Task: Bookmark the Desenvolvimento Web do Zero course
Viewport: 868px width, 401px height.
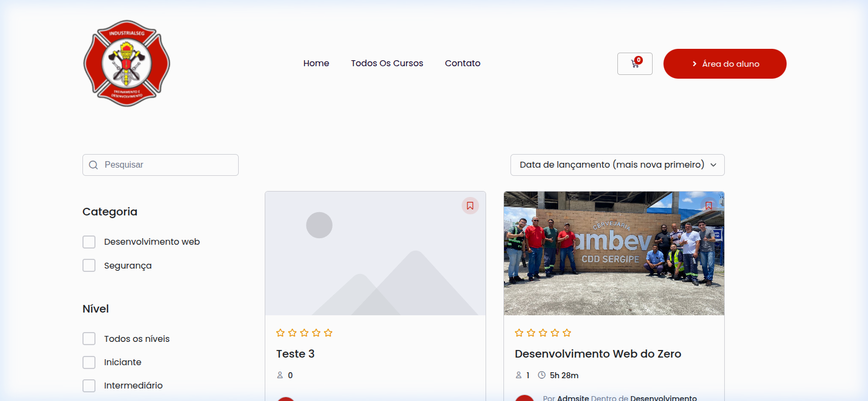Action: click(x=709, y=206)
